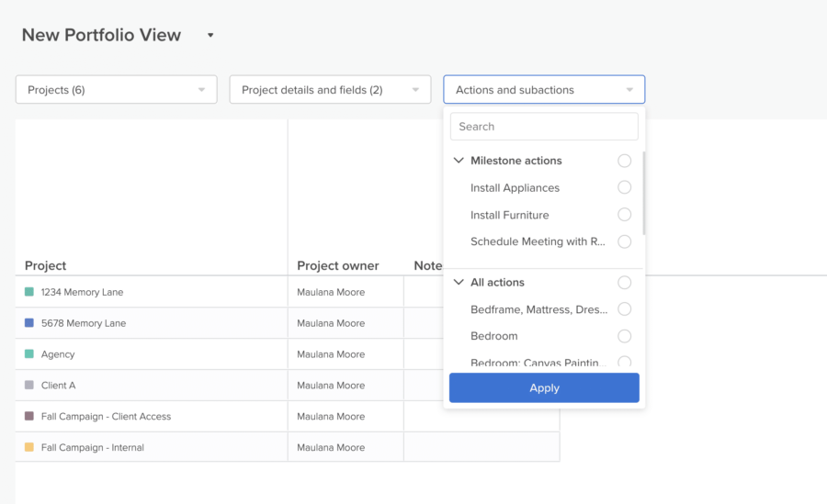Click the New Portfolio View title
827x504 pixels.
pyautogui.click(x=101, y=35)
